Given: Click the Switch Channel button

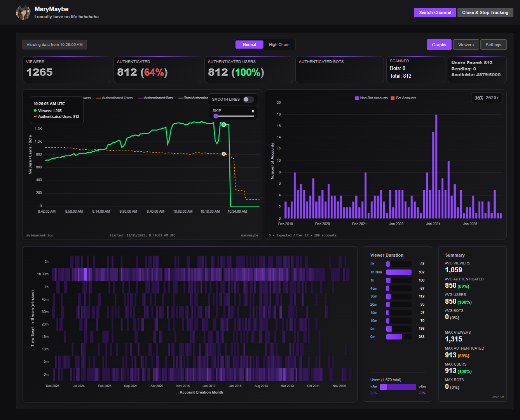Looking at the screenshot, I should click(435, 12).
